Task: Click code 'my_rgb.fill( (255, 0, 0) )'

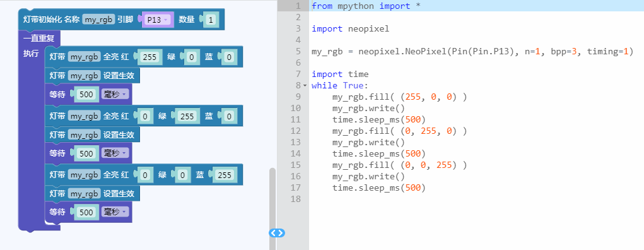Action: 399,97
